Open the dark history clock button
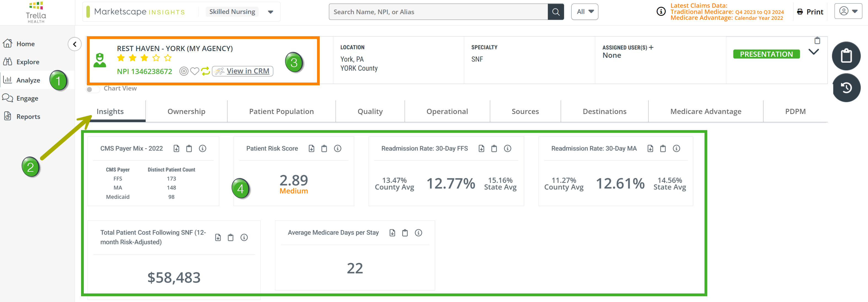 click(x=846, y=88)
